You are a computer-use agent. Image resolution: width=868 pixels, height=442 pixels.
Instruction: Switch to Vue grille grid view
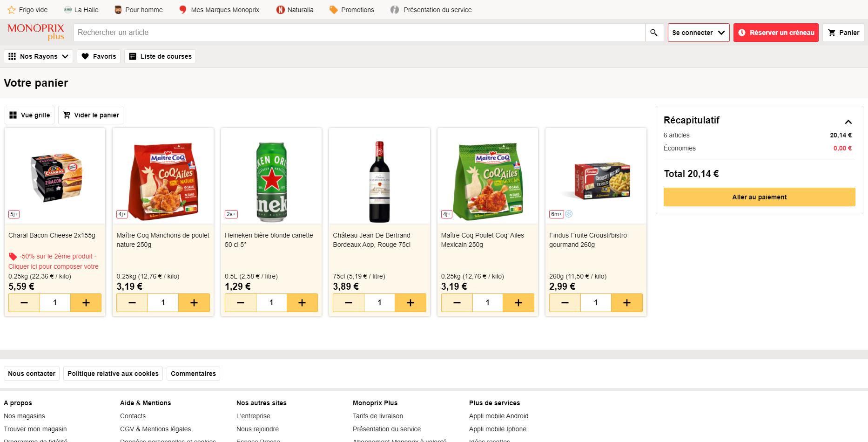[29, 115]
